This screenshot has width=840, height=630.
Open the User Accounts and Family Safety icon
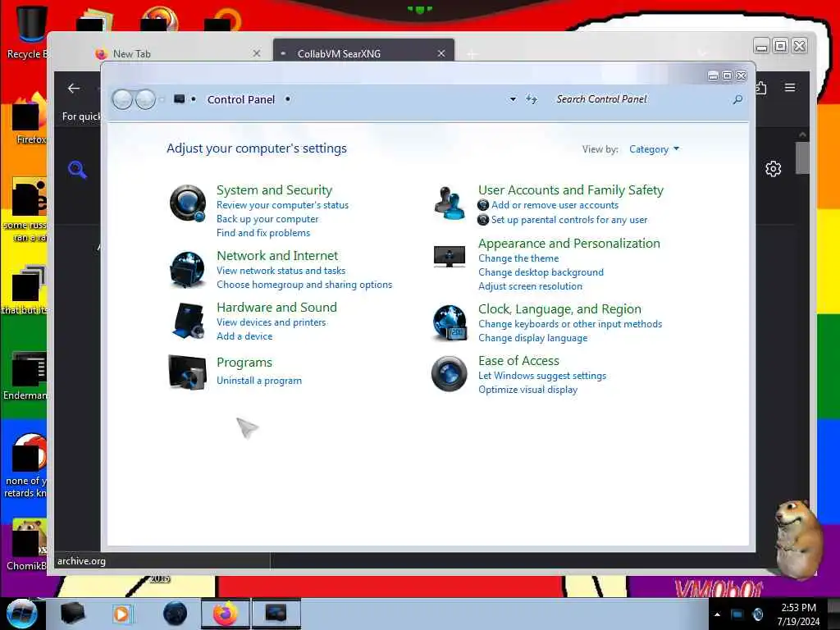(450, 203)
